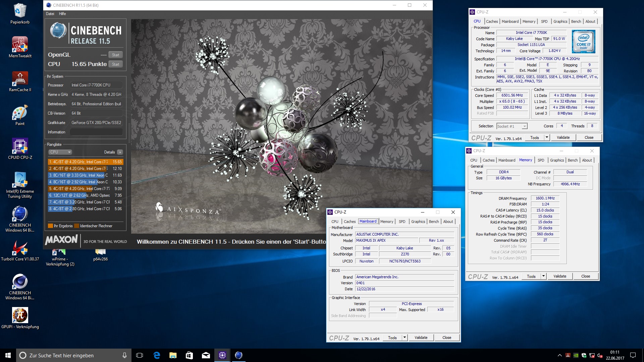Open the CPU dropdown in Rangliste
Image resolution: width=644 pixels, height=362 pixels.
coord(60,152)
